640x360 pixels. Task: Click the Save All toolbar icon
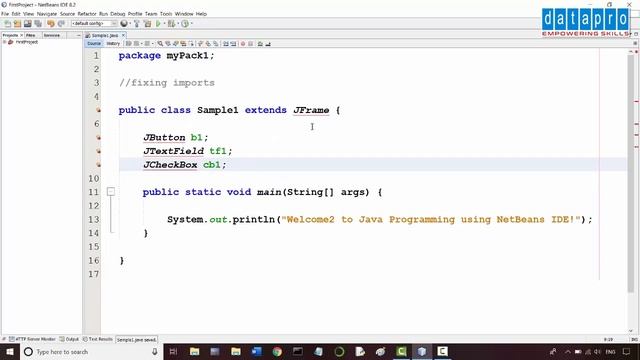(x=38, y=24)
